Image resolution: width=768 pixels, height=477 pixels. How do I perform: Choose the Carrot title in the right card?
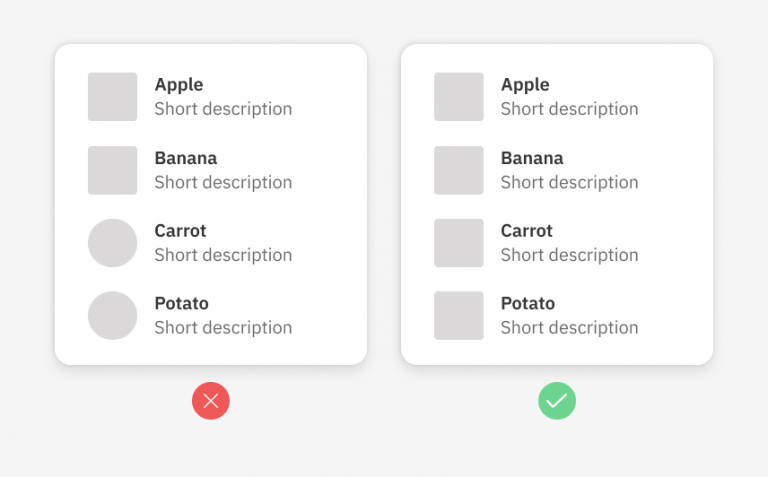point(527,231)
